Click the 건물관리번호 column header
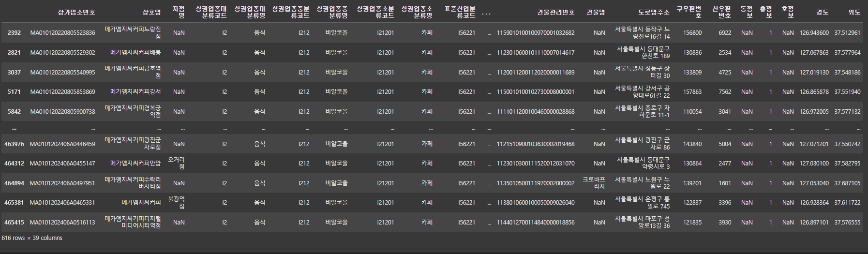This screenshot has width=868, height=254. click(555, 12)
